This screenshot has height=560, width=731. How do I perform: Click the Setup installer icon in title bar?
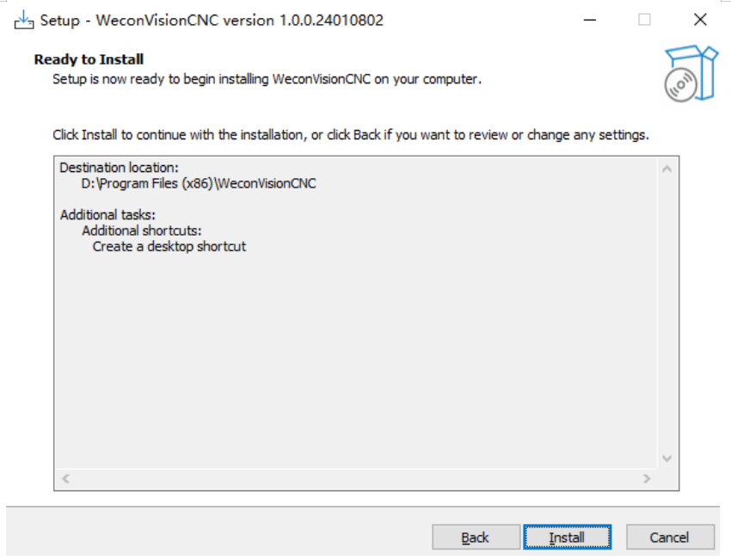coord(23,20)
